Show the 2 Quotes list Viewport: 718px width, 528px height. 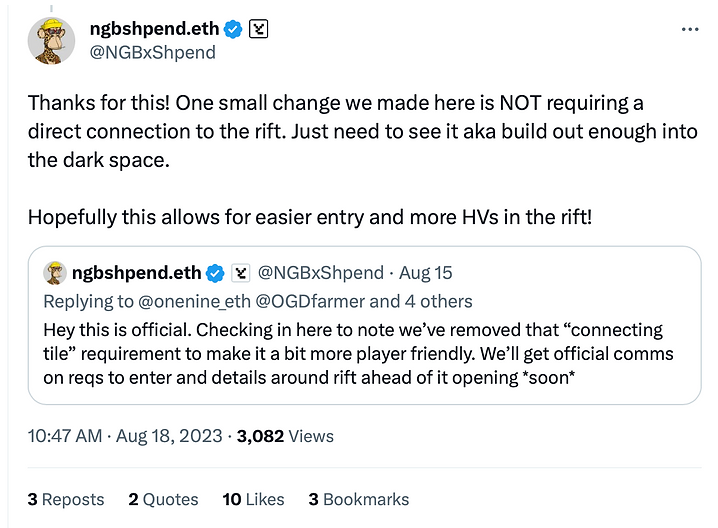click(x=163, y=499)
